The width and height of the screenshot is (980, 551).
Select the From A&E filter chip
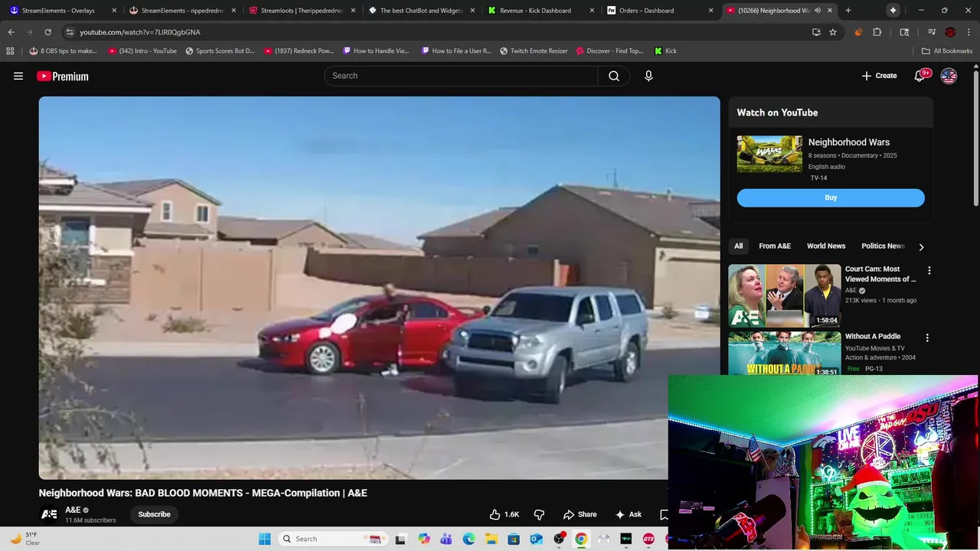tap(775, 246)
